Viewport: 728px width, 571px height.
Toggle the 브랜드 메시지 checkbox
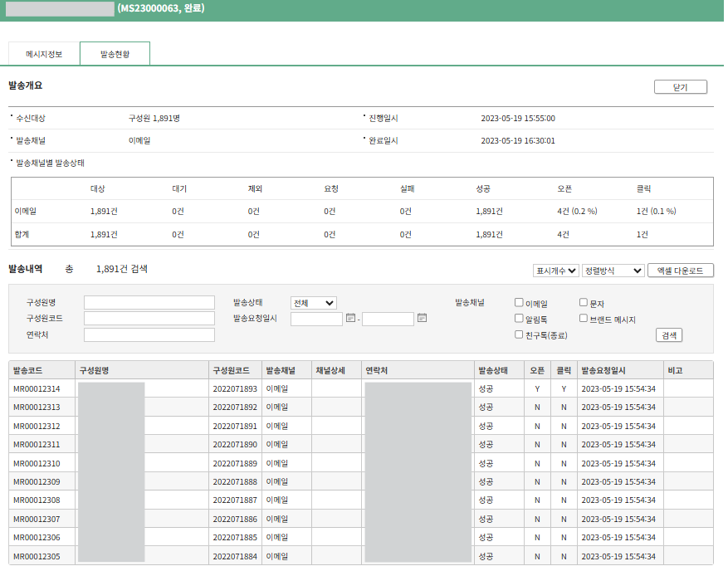[x=584, y=319]
